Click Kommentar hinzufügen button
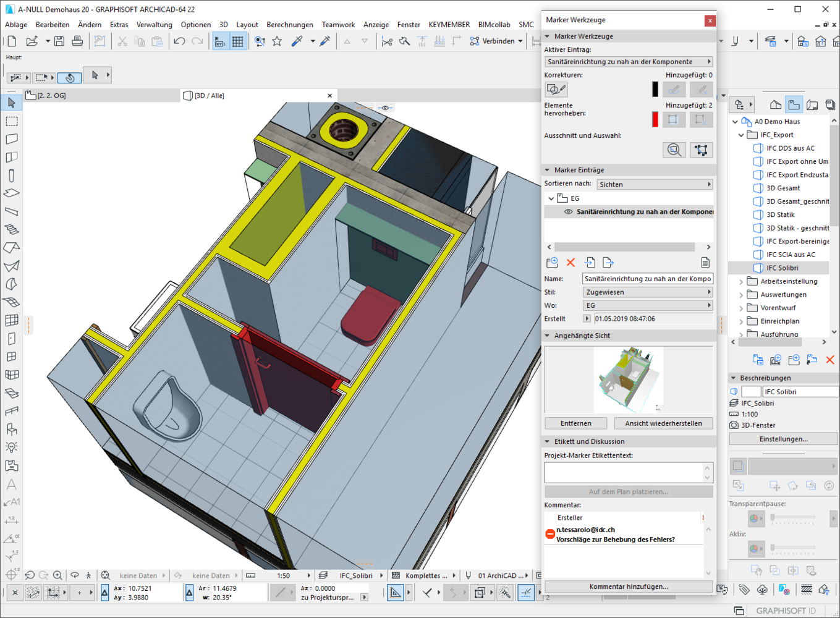 [629, 587]
